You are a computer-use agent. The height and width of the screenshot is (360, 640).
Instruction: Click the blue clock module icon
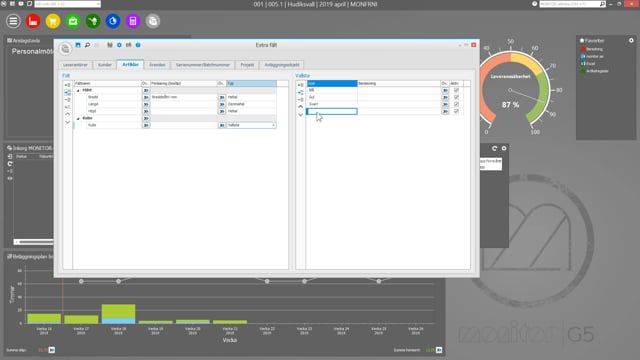(x=113, y=21)
